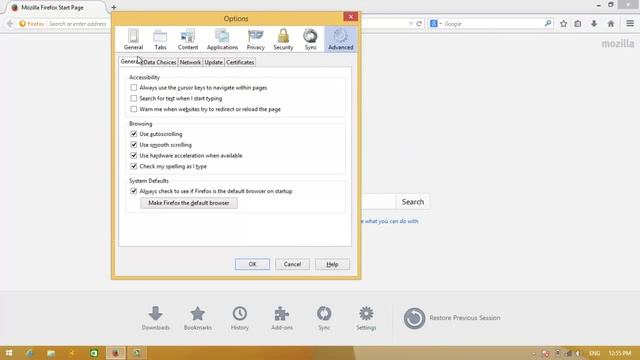This screenshot has width=640, height=360.
Task: Open the address bar history dropdown
Action: click(x=410, y=24)
